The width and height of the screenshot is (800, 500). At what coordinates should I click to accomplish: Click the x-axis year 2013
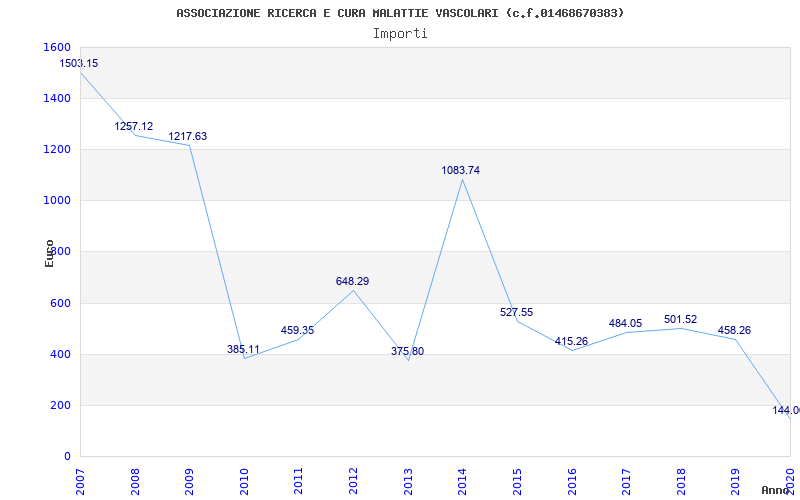pyautogui.click(x=408, y=481)
